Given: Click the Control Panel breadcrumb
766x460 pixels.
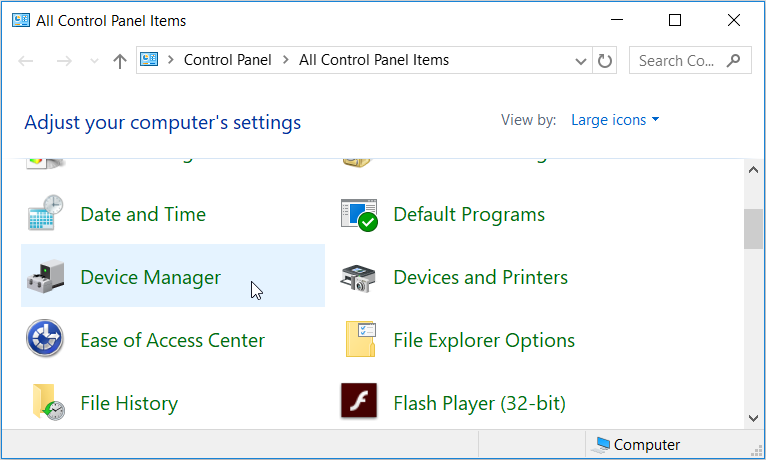Looking at the screenshot, I should coord(227,60).
